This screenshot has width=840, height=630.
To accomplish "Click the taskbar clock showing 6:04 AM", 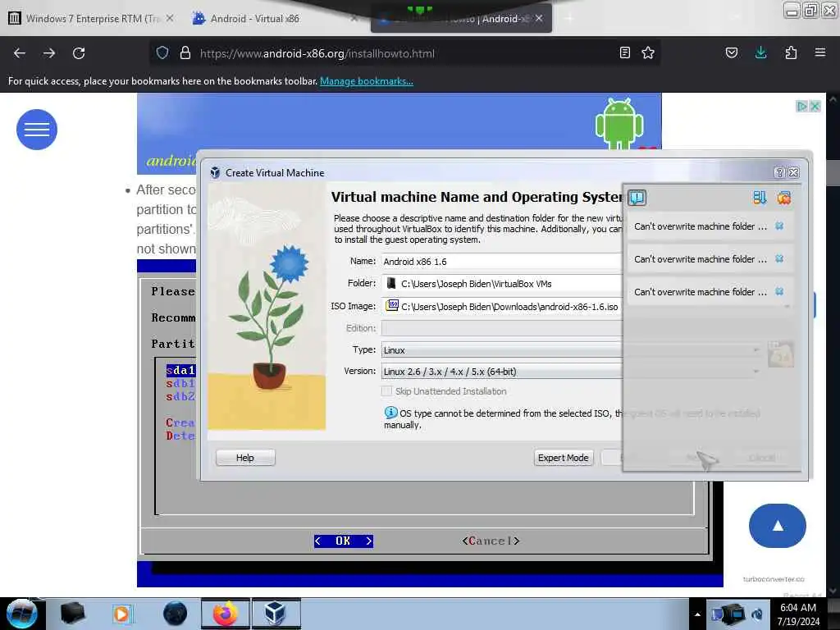I will tap(798, 614).
